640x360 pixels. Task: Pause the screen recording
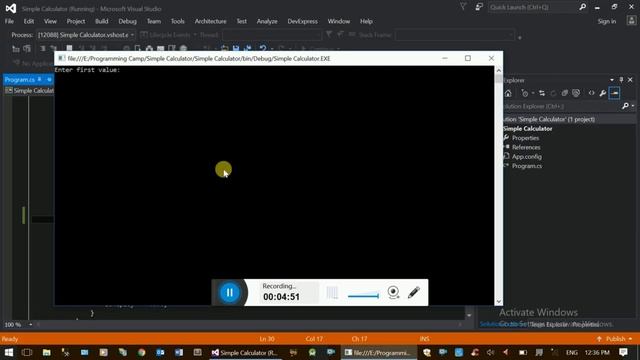(229, 292)
